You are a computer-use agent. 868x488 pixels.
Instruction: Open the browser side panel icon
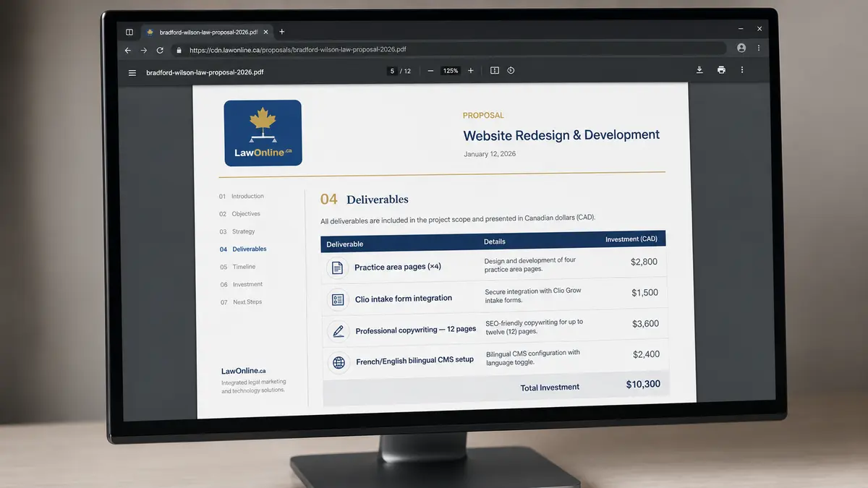[x=129, y=32]
